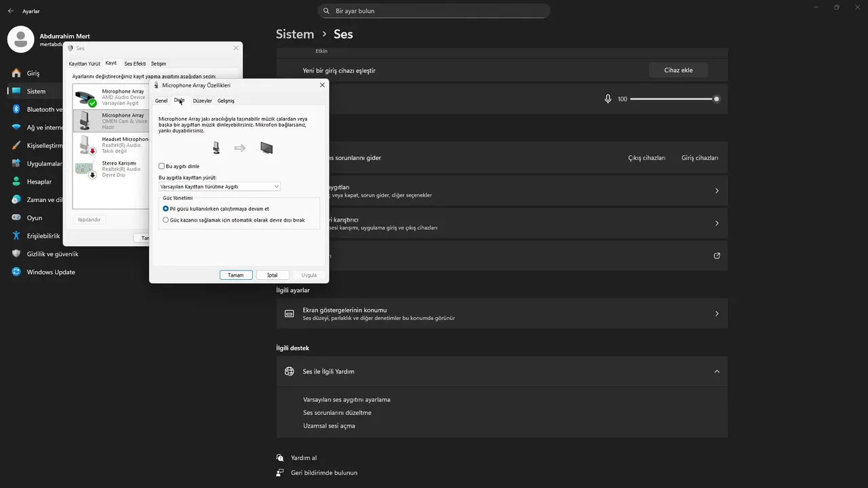Open Oyun gaming icon in sidebar
The width and height of the screenshot is (868, 488).
point(16,218)
